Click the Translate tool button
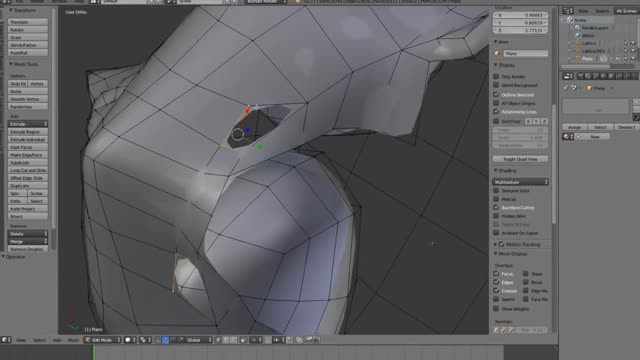 (x=28, y=22)
